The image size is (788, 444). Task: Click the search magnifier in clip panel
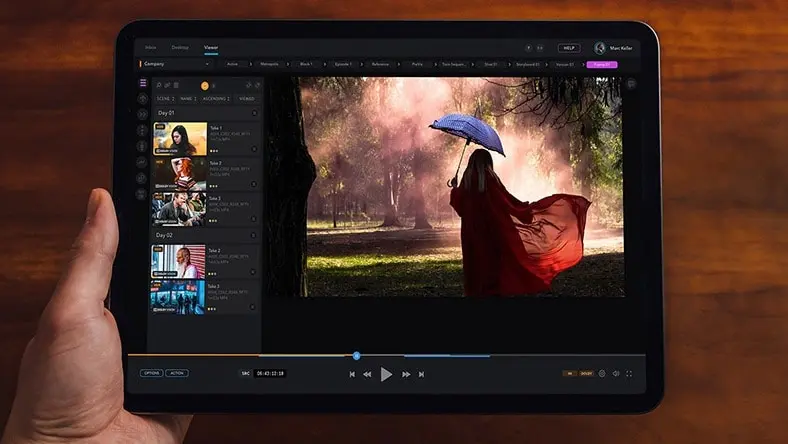(159, 85)
